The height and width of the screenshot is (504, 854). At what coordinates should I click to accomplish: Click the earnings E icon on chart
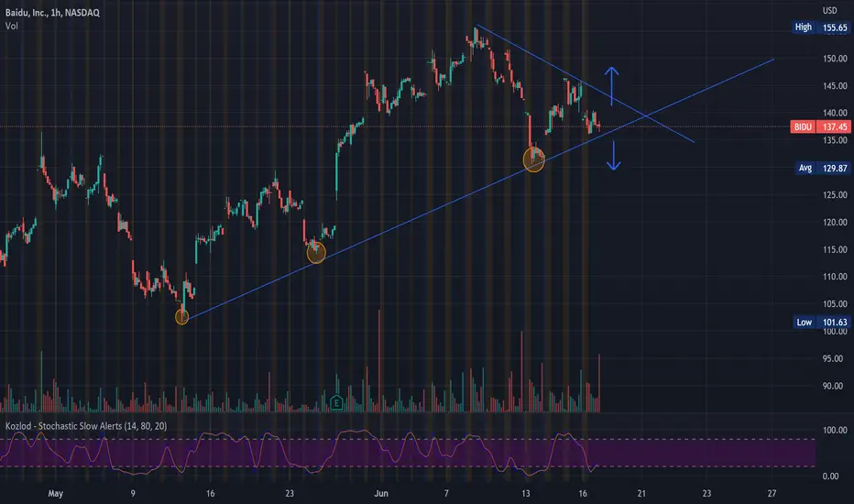[x=336, y=403]
